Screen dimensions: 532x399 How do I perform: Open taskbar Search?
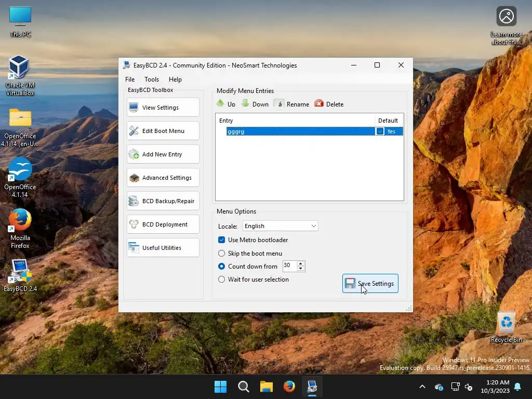pos(243,387)
